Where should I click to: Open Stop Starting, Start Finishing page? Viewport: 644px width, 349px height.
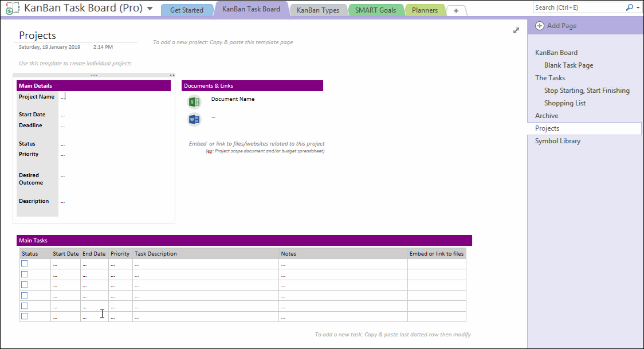tap(587, 91)
